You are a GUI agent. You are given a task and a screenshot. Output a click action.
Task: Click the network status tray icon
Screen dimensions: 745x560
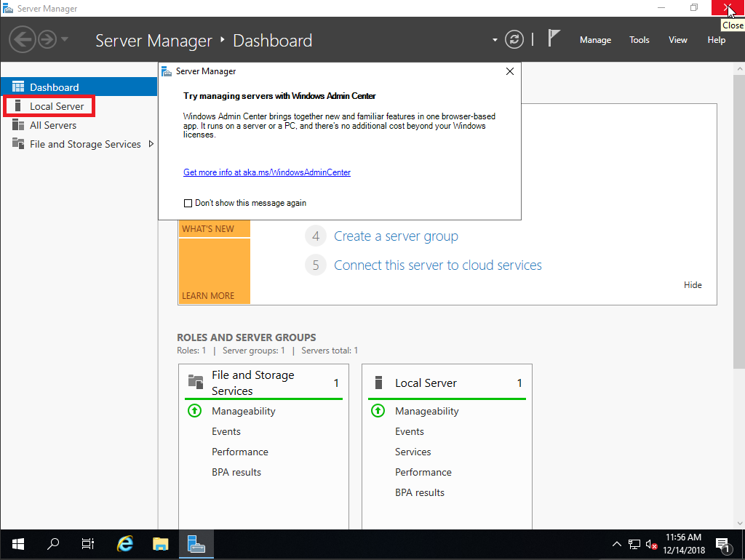point(634,544)
